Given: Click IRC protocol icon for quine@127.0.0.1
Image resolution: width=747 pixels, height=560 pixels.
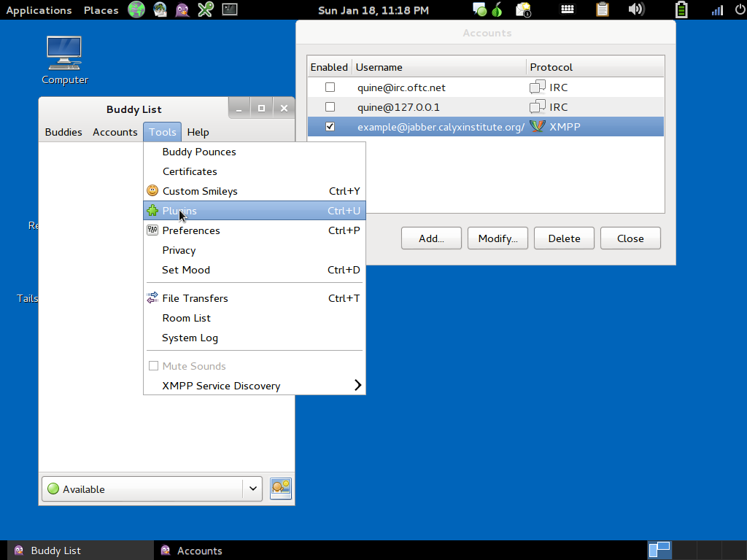Looking at the screenshot, I should 538,106.
